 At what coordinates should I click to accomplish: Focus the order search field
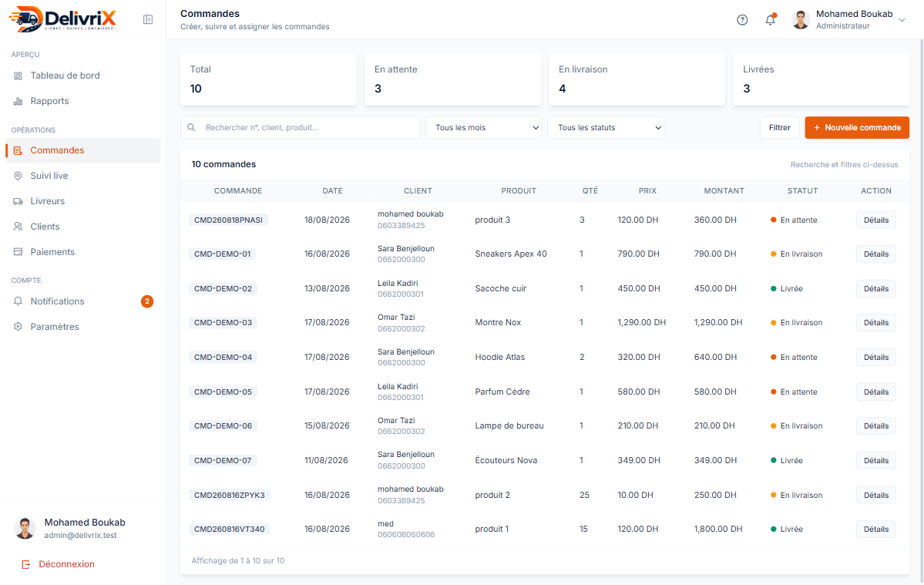[300, 127]
